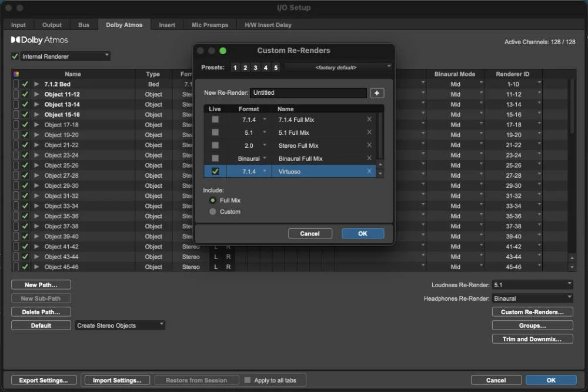Remove the Virtuoso re-render
This screenshot has width=588, height=392.
coord(369,171)
